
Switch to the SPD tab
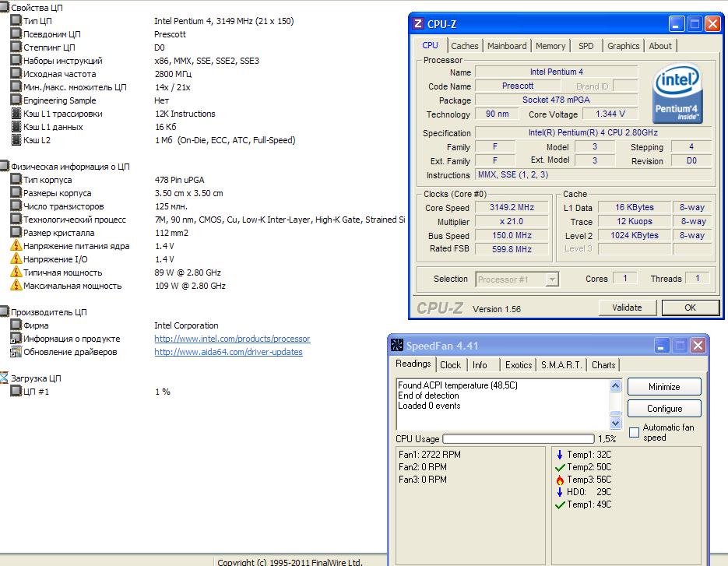[x=586, y=46]
